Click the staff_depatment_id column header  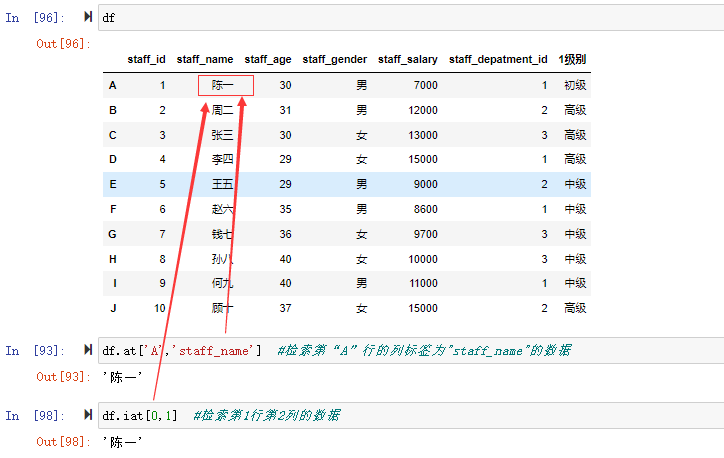(x=498, y=60)
